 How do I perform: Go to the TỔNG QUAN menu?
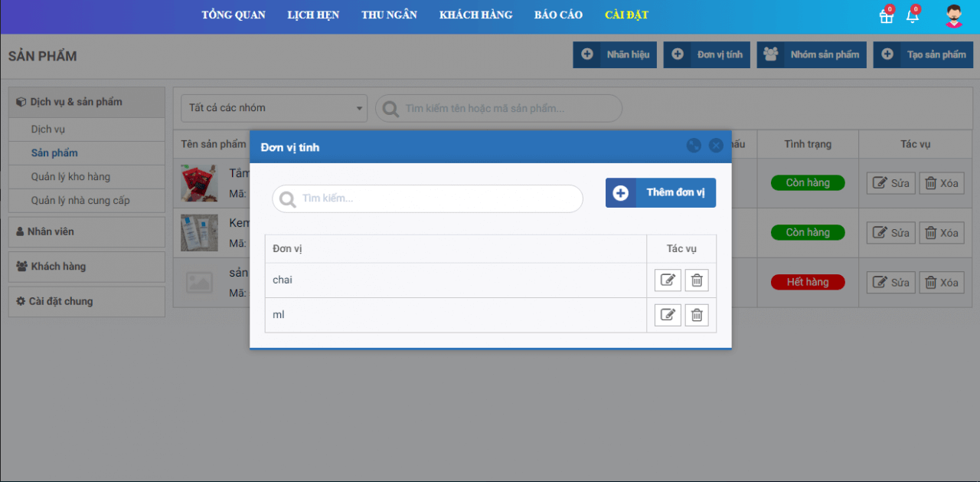coord(234,15)
